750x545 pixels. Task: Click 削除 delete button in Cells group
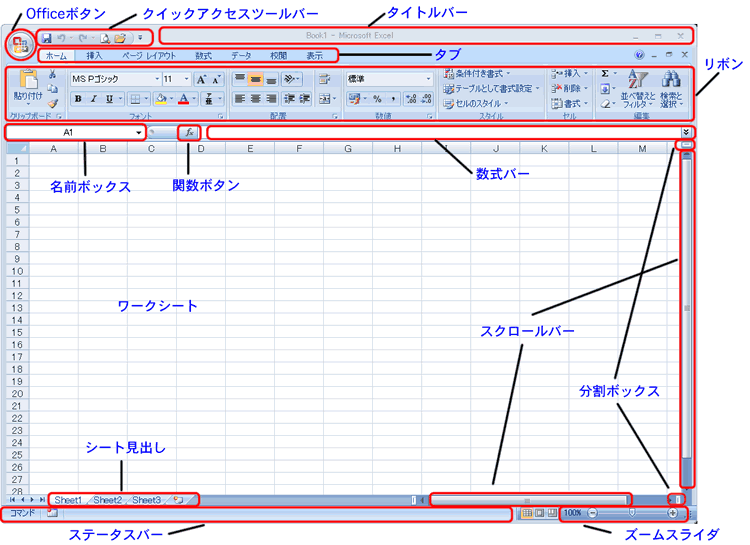(569, 89)
